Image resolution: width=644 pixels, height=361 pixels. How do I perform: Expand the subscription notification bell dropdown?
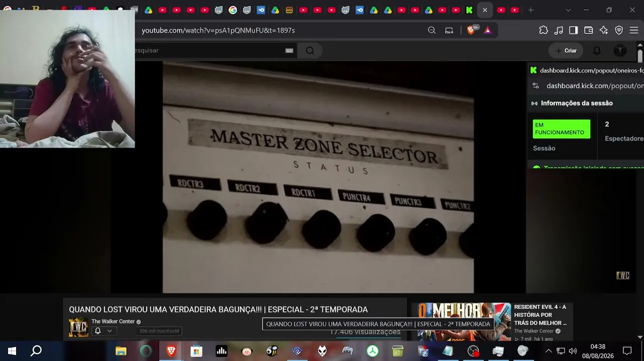(x=103, y=331)
